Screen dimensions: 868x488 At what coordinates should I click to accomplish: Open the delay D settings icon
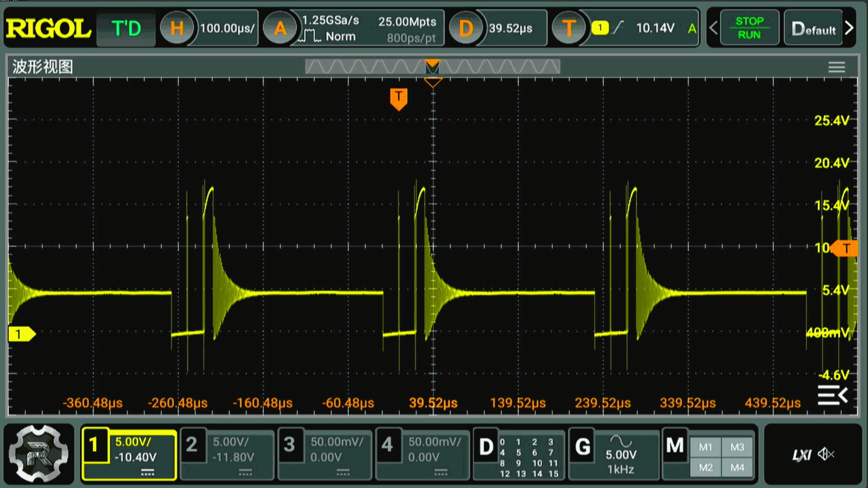pos(465,28)
